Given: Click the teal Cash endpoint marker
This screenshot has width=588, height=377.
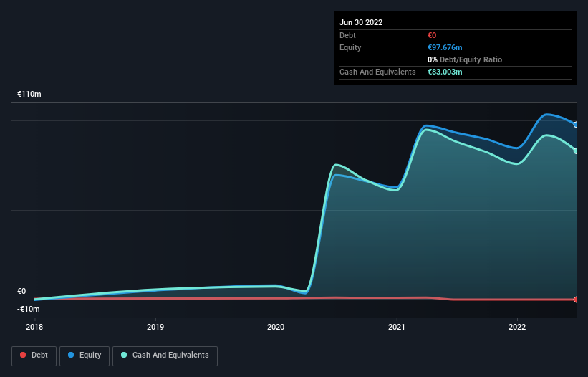Looking at the screenshot, I should pyautogui.click(x=576, y=151).
